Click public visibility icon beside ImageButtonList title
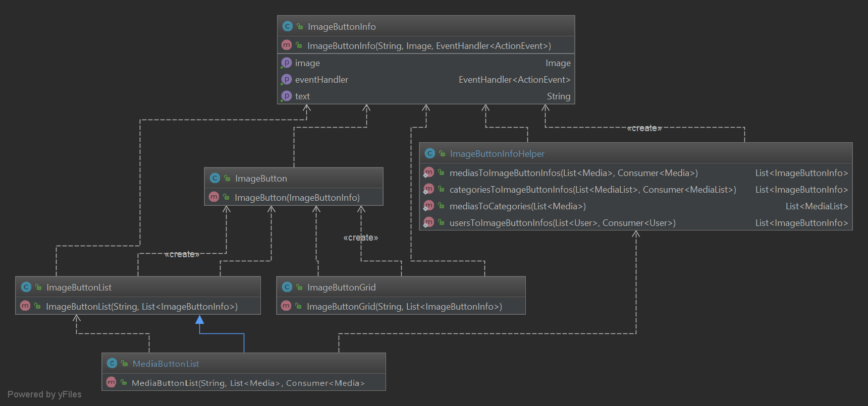The height and width of the screenshot is (406, 868). (x=38, y=287)
